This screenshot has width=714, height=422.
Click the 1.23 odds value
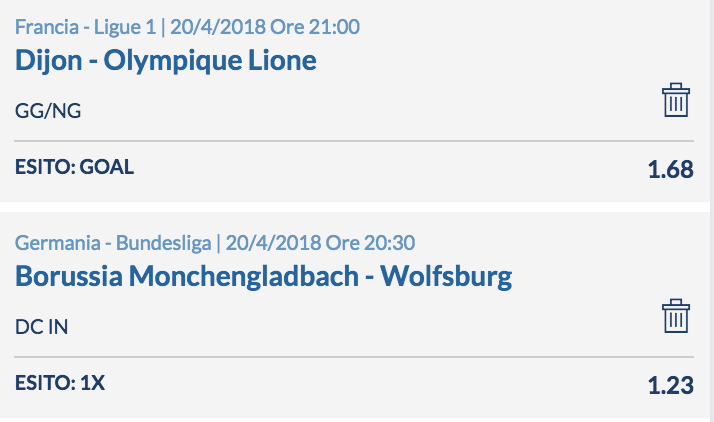(671, 385)
